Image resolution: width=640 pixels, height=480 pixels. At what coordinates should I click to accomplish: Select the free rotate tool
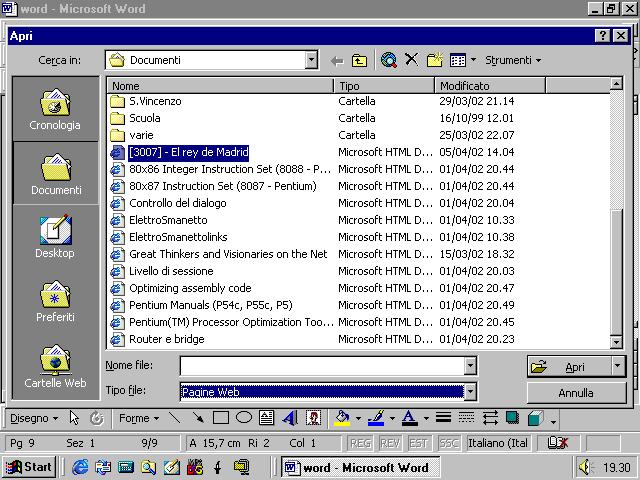[x=97, y=418]
